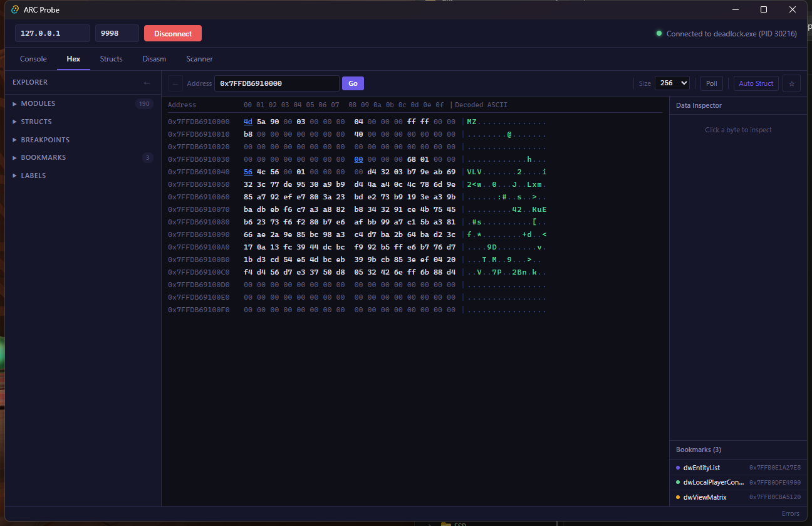Click the Decoded ASCII column header
812x526 pixels.
481,105
